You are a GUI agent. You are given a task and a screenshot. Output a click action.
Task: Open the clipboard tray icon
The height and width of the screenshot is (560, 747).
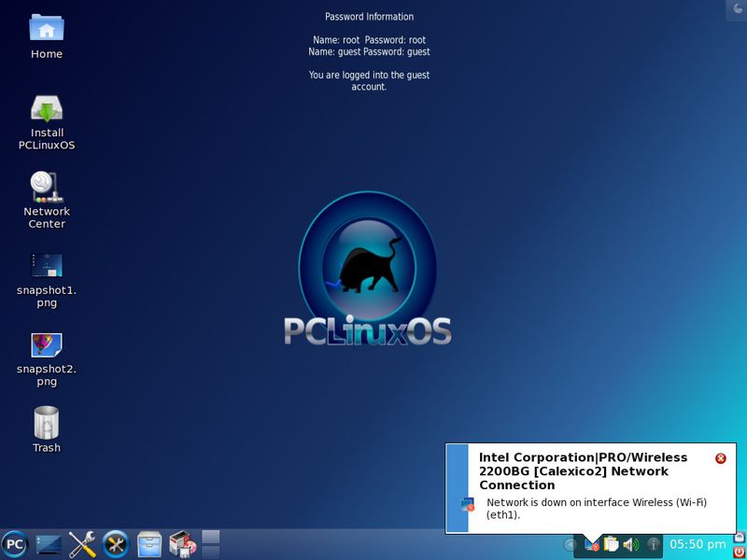point(611,544)
